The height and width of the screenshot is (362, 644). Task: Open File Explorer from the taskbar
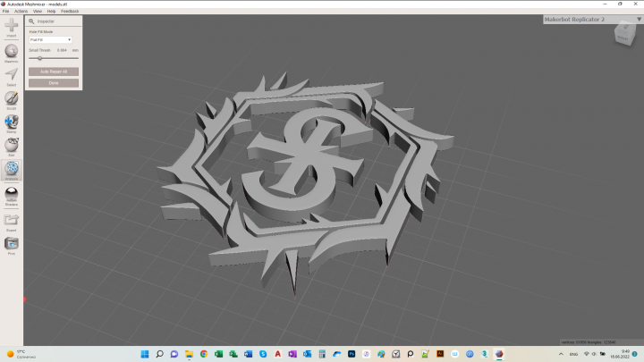click(189, 354)
